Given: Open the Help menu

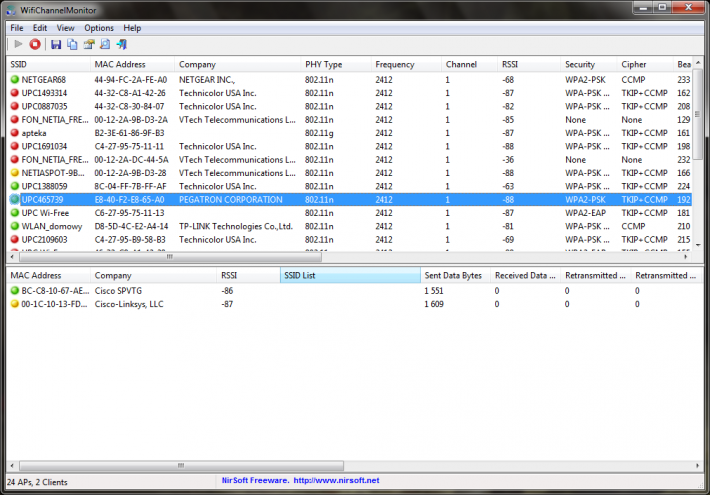Looking at the screenshot, I should tap(132, 28).
